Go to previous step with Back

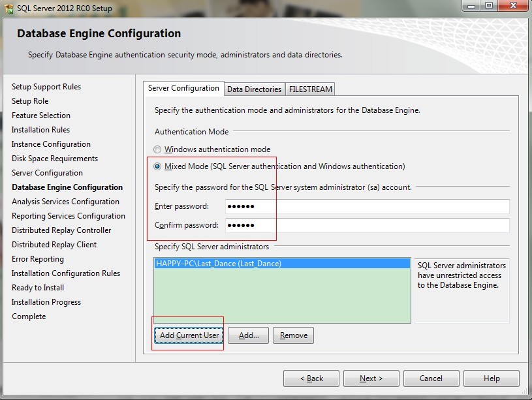tap(311, 378)
